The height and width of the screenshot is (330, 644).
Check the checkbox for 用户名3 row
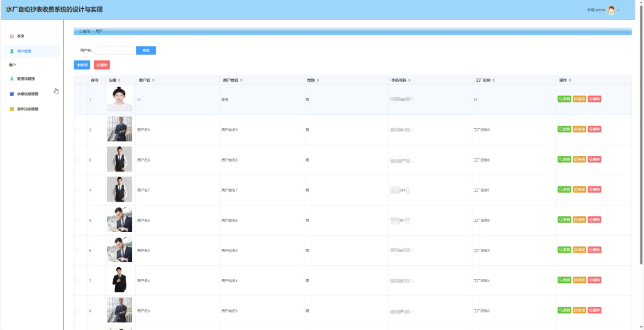[77, 311]
